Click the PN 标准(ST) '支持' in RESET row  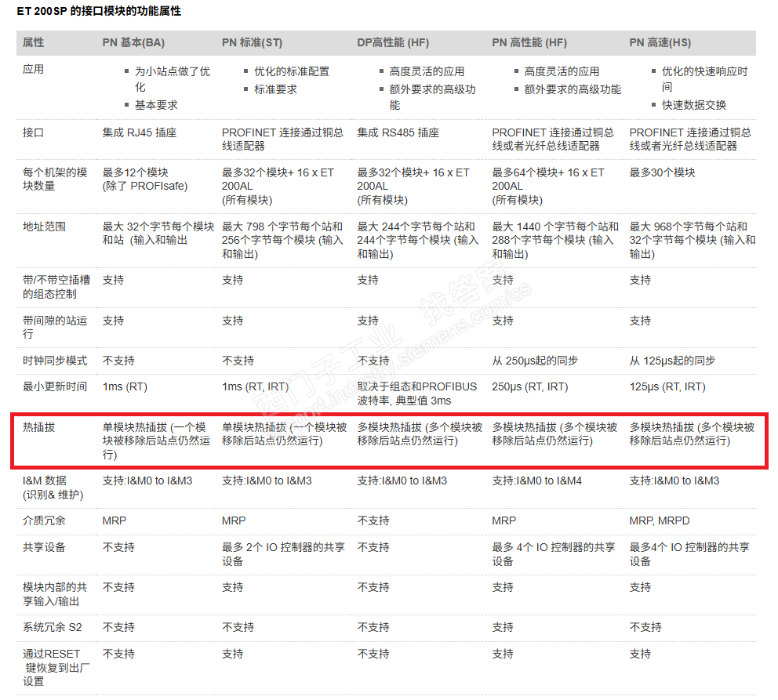point(233,655)
